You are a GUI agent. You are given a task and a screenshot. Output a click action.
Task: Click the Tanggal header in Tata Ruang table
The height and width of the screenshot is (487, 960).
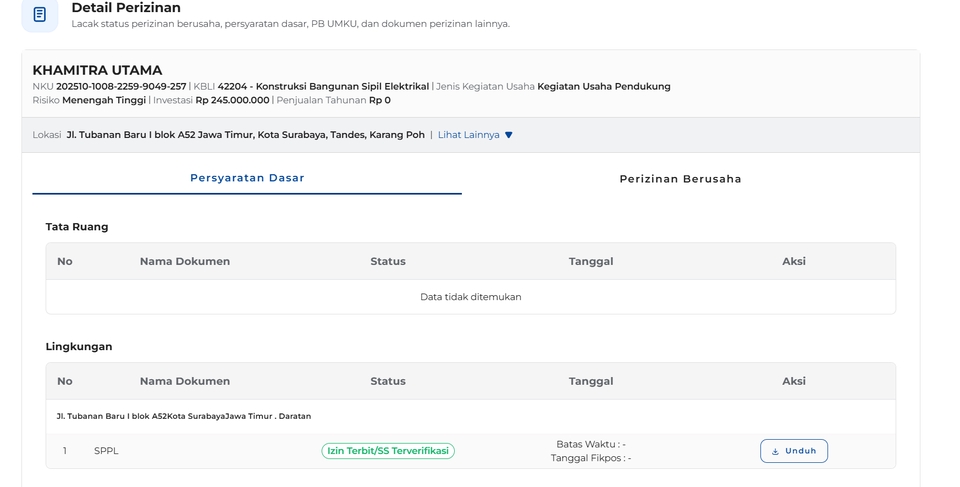point(591,261)
